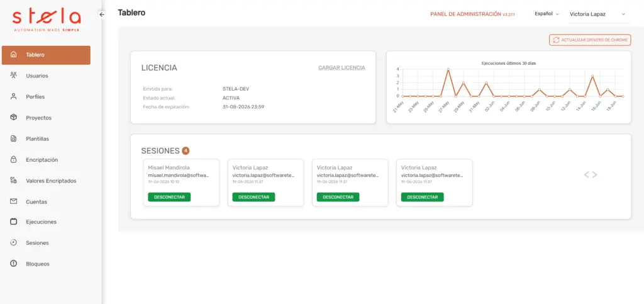
Task: Click the SESIONES section heading
Action: 160,151
